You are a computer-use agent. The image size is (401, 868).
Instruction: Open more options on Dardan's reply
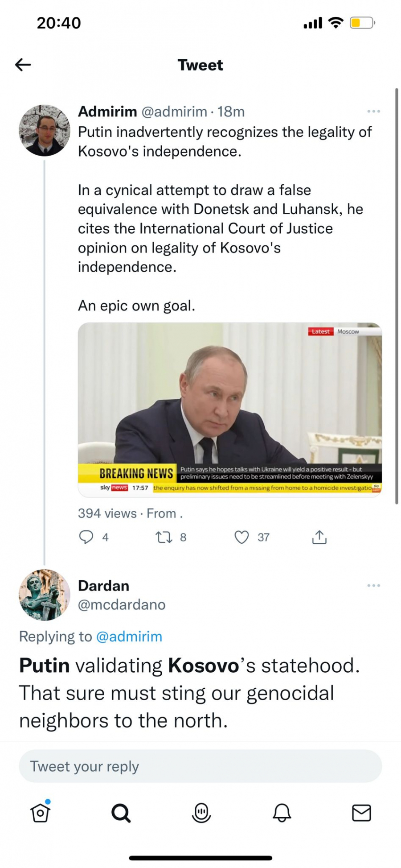(x=373, y=585)
